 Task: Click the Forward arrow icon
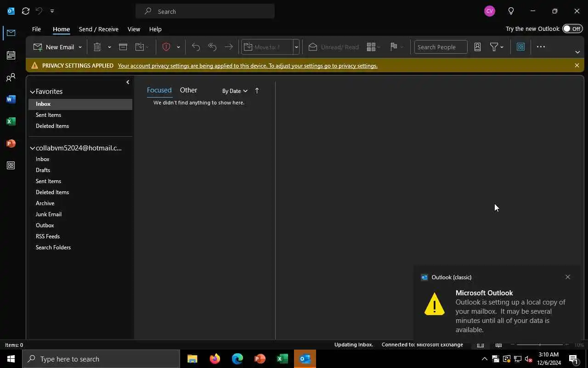[228, 47]
